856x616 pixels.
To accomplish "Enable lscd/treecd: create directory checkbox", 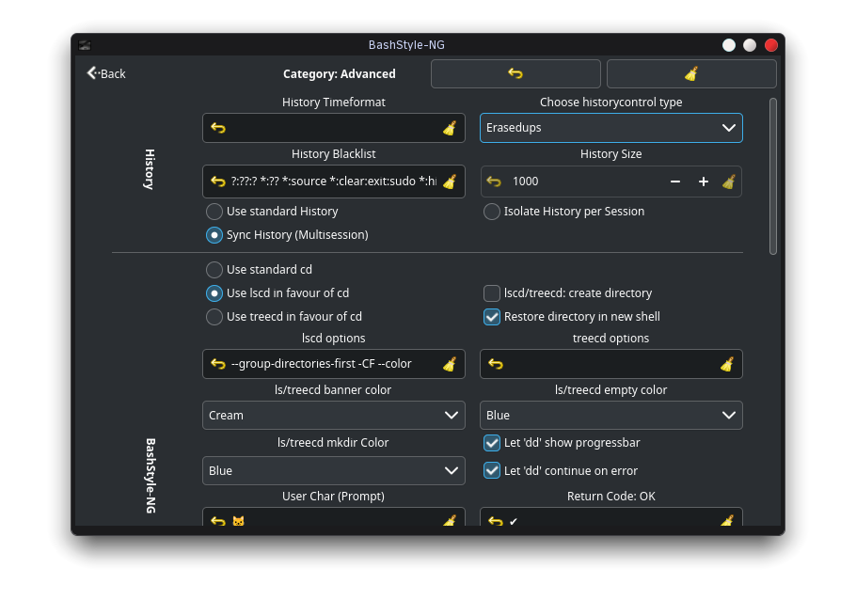I will coord(568,293).
